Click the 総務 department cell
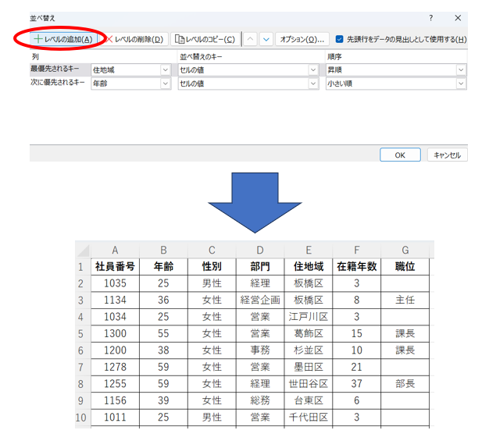This screenshot has width=489, height=448. pyautogui.click(x=260, y=400)
